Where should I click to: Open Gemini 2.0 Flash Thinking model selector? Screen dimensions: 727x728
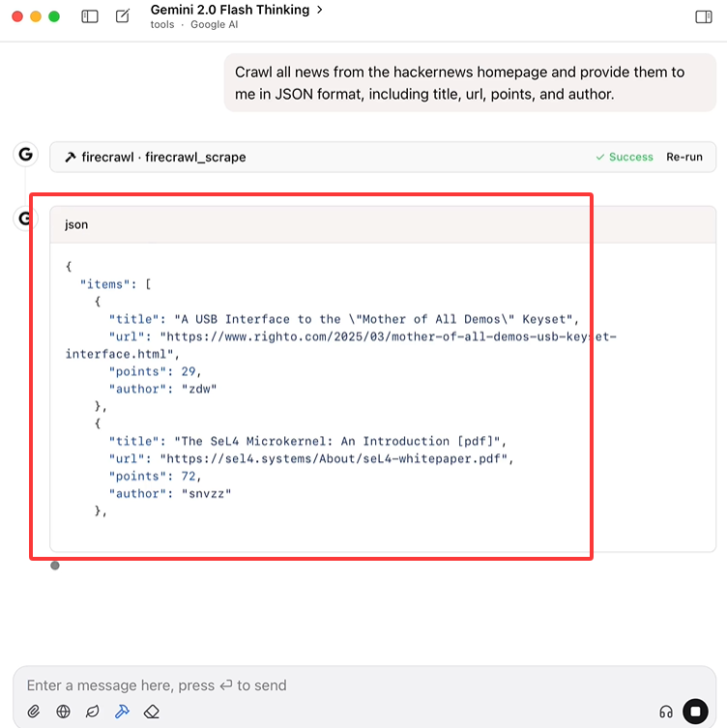(230, 10)
